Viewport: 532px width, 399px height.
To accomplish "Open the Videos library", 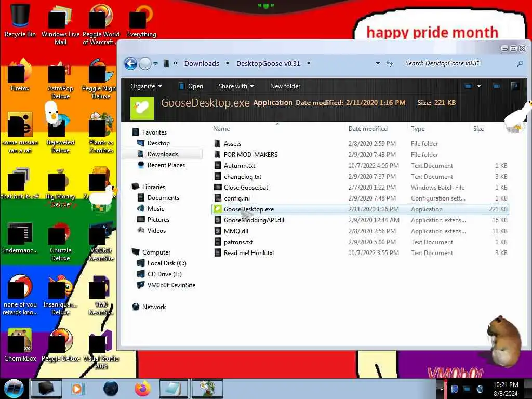I will pyautogui.click(x=156, y=230).
